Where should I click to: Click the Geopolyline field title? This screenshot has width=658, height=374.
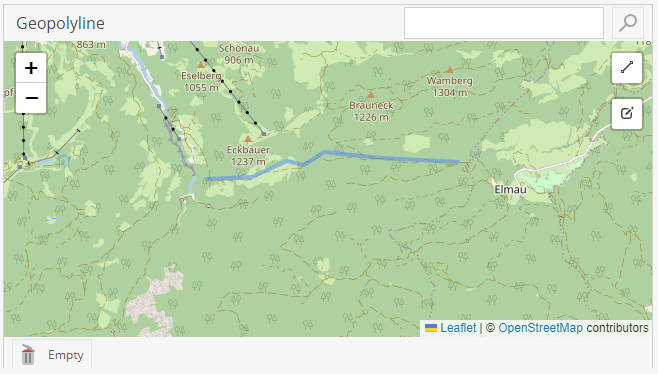point(60,23)
